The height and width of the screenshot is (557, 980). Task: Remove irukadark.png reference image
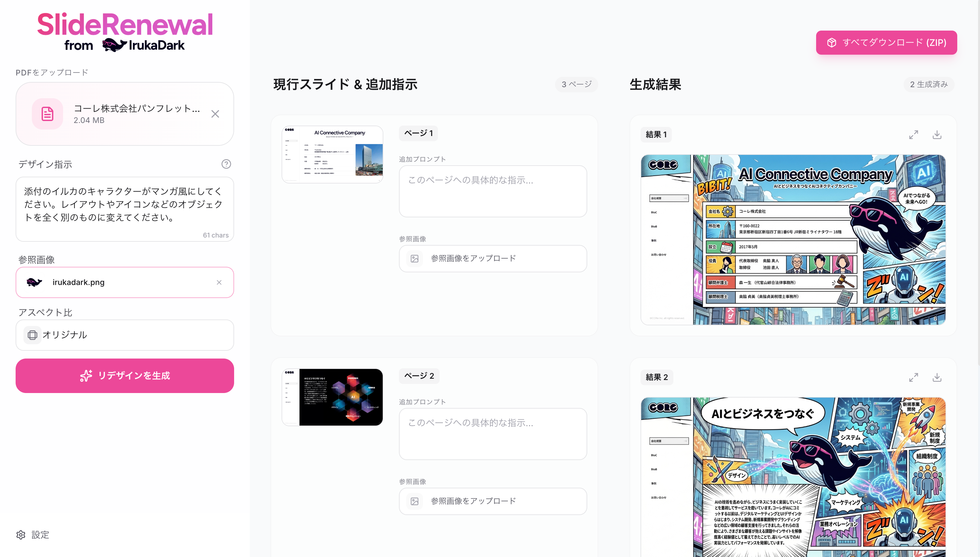click(x=219, y=282)
